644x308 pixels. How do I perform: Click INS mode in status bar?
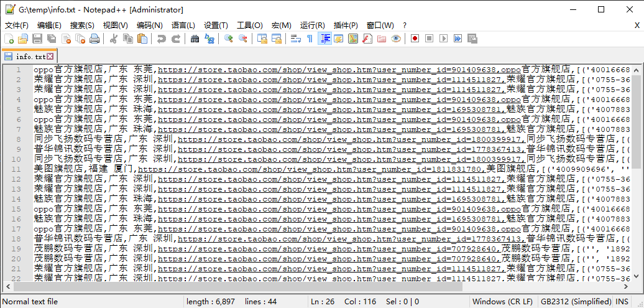coord(622,301)
